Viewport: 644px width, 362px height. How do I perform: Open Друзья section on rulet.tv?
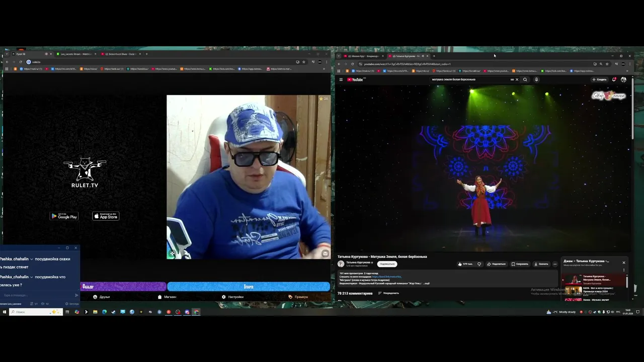(102, 297)
